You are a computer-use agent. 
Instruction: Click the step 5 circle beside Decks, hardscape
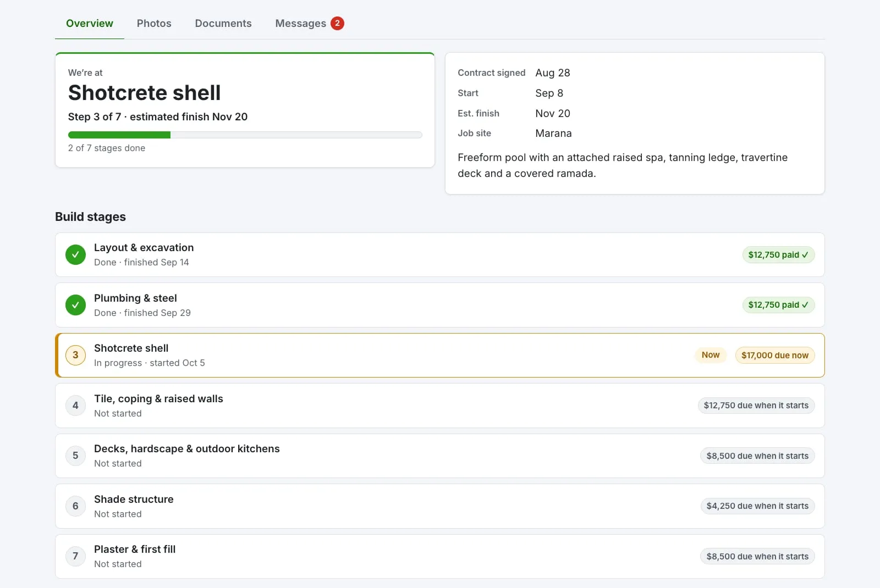click(x=75, y=456)
